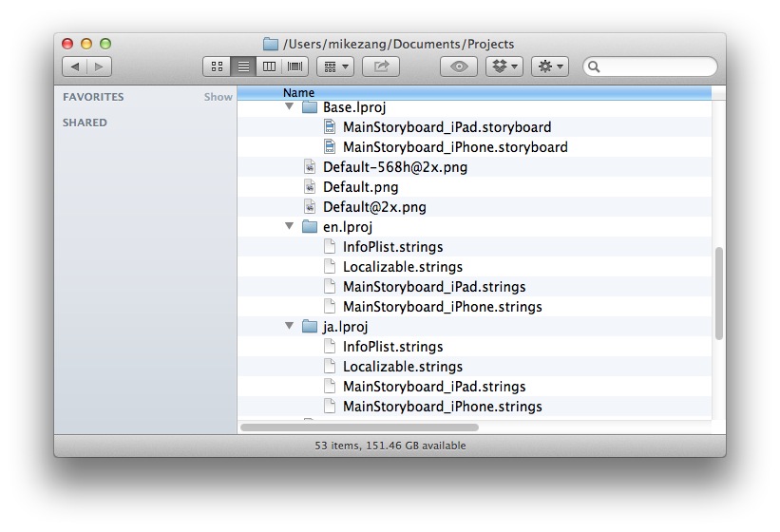Open the Dropbox toolbar menu
This screenshot has height=532, width=780.
tap(504, 66)
